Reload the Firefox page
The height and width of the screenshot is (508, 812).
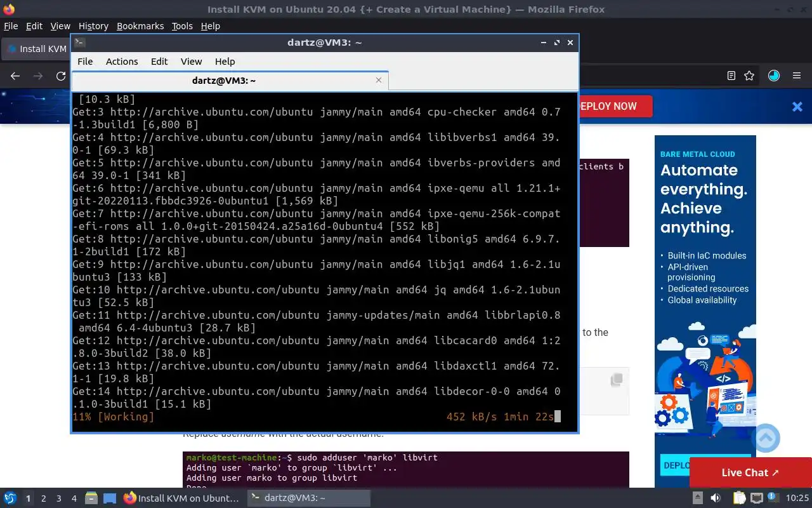61,76
